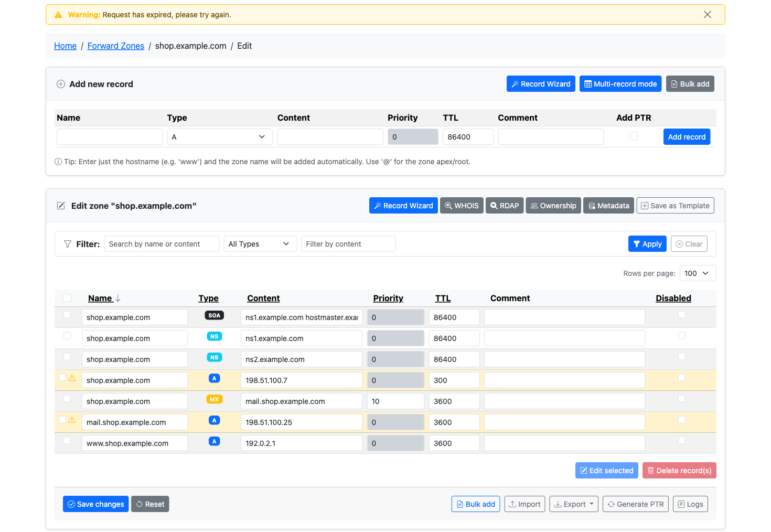This screenshot has height=532, width=771.
Task: Change Rows per page dropdown
Action: (698, 273)
